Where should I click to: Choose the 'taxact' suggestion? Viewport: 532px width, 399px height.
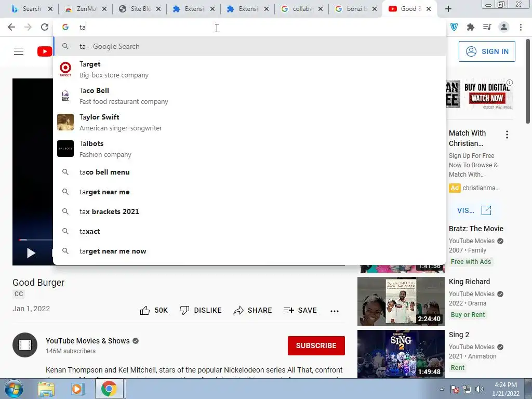pyautogui.click(x=249, y=231)
